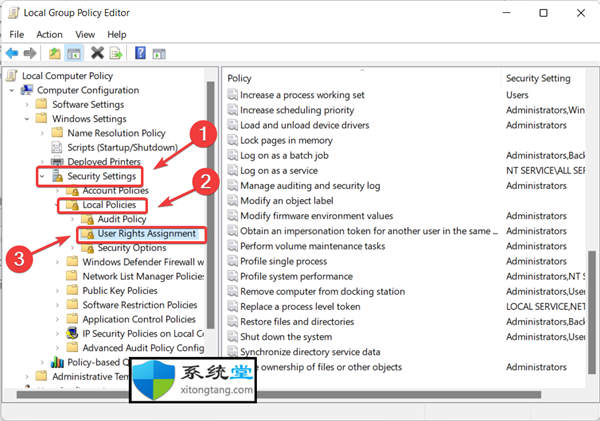
Task: Click the IP Security Policies icon
Action: click(72, 333)
